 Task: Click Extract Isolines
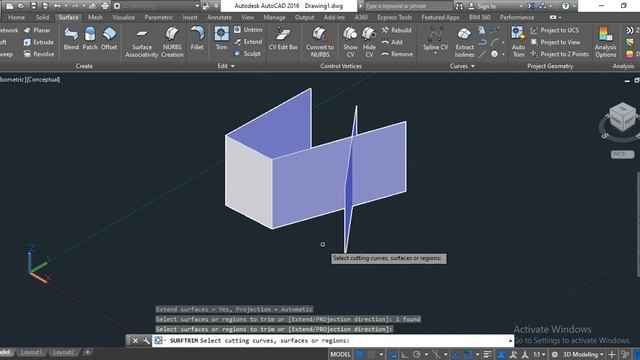click(x=464, y=42)
